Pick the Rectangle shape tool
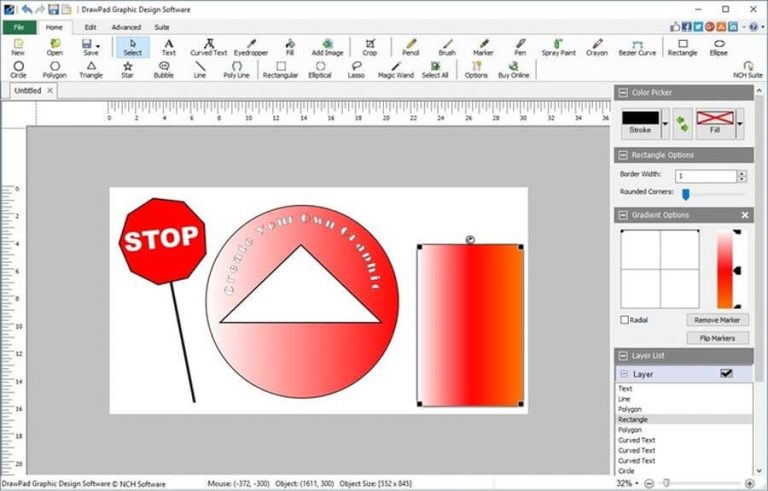The width and height of the screenshot is (768, 491). coord(682,47)
